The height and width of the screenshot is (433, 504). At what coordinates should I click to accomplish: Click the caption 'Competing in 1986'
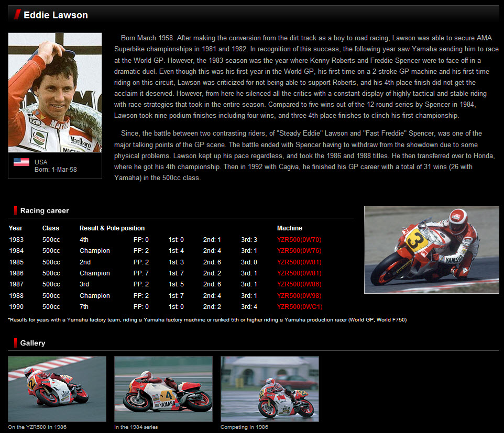point(244,427)
